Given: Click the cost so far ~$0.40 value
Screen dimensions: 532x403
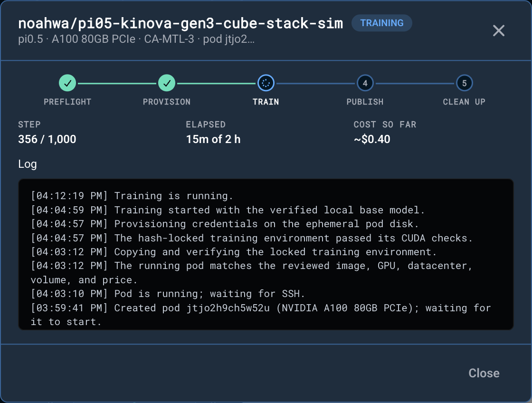Looking at the screenshot, I should pos(372,139).
